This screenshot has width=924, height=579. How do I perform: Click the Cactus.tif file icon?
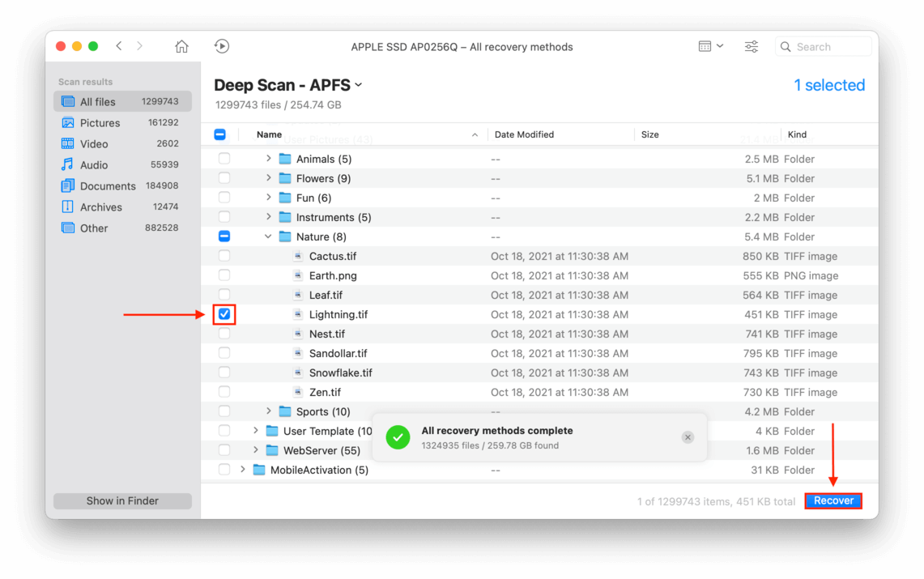coord(298,256)
